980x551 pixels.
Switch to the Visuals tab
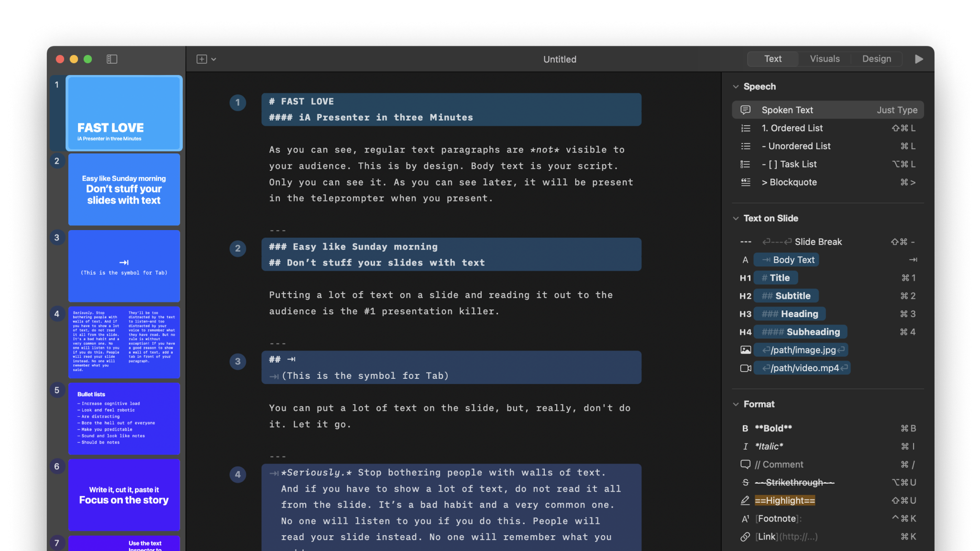[825, 58]
